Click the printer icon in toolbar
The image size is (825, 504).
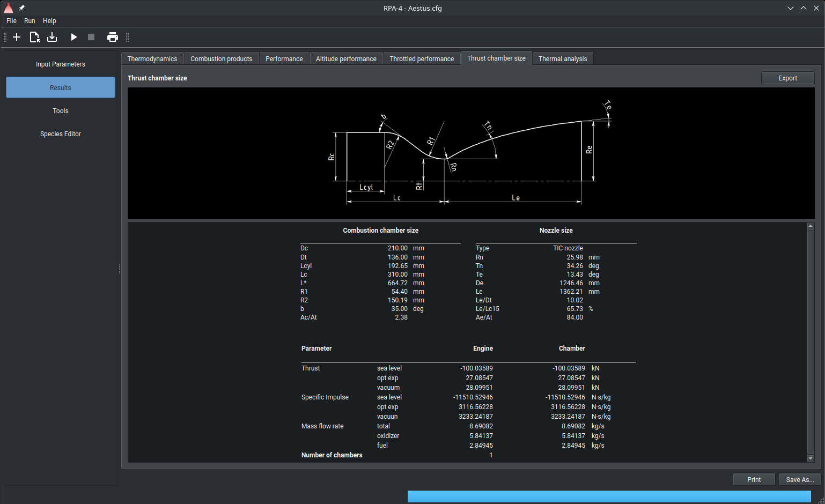(113, 37)
